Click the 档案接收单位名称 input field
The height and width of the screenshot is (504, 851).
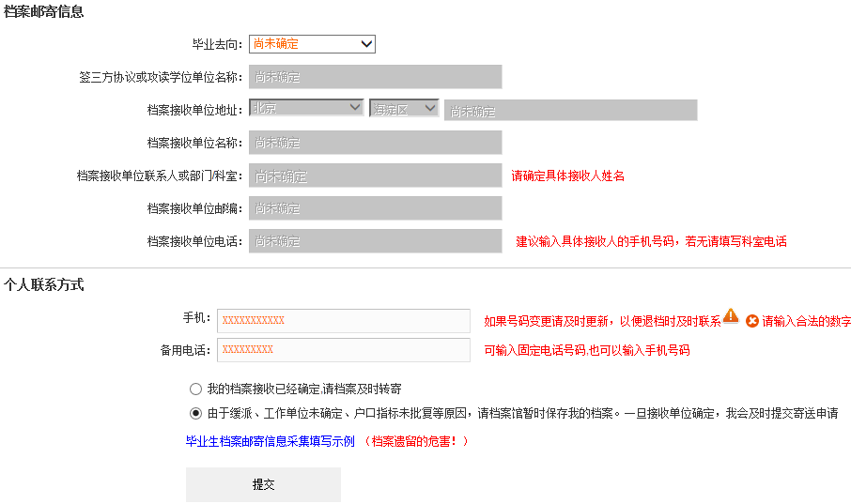click(375, 143)
